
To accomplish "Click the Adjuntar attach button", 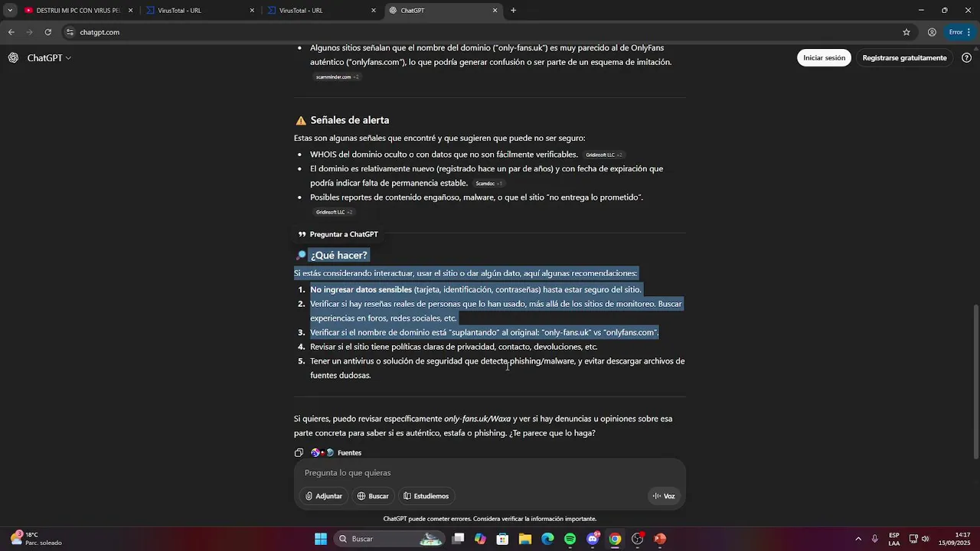I will tap(324, 496).
